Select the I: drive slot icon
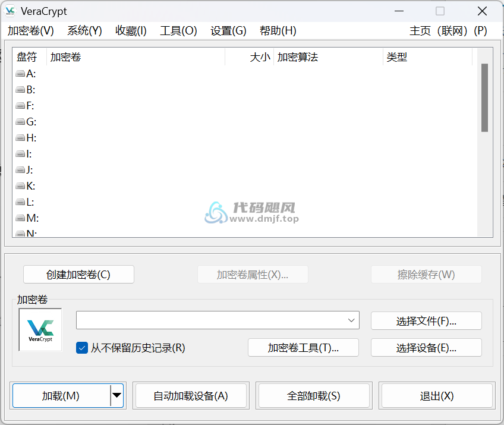504x425 pixels. click(20, 154)
